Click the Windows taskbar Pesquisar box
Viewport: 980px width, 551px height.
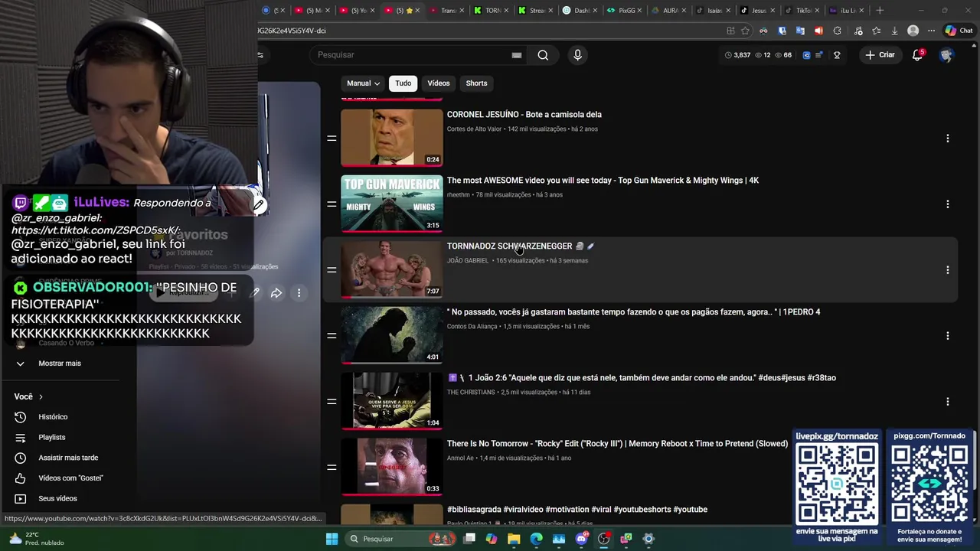[401, 539]
